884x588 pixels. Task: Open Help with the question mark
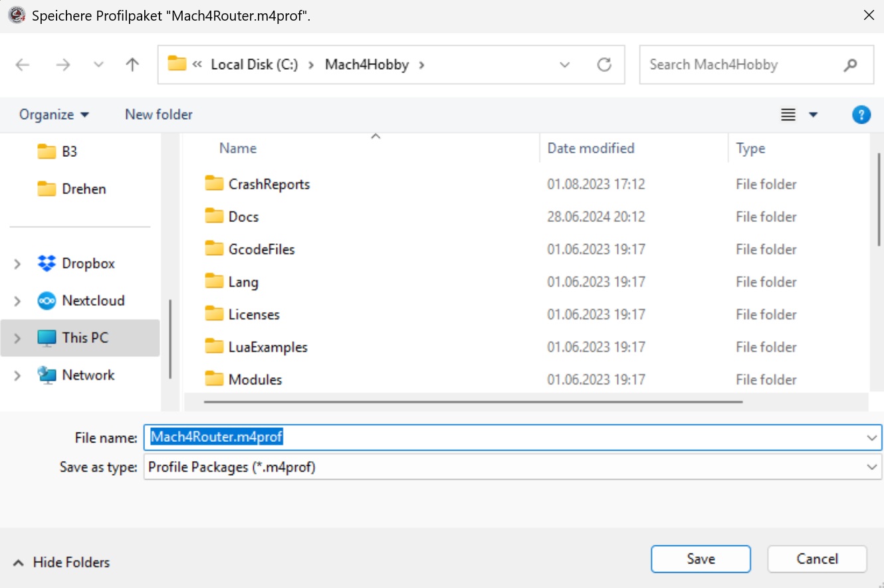(x=861, y=114)
